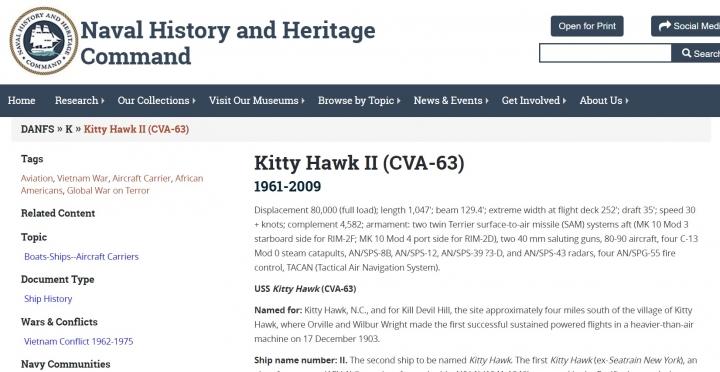
Task: Go to the Home navigation item
Action: (x=21, y=101)
